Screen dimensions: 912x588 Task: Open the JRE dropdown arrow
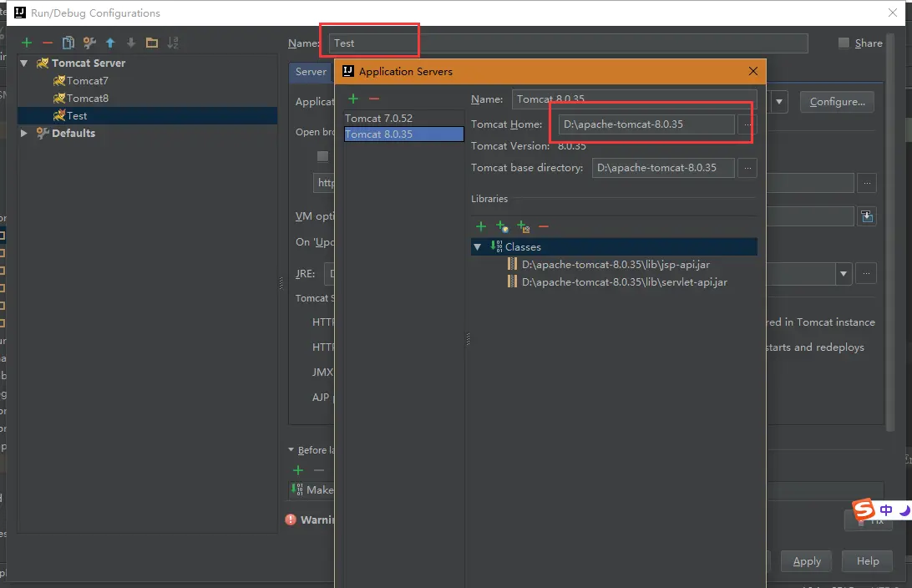(844, 273)
